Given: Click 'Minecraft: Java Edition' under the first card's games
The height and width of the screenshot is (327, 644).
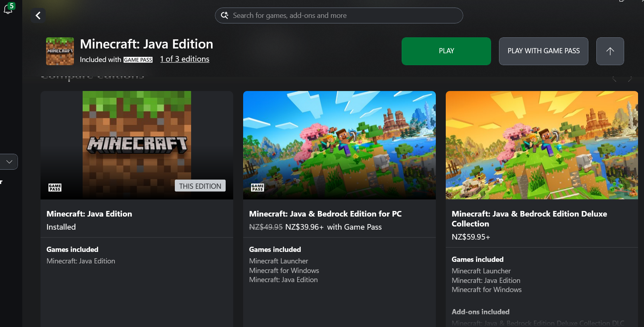Looking at the screenshot, I should (81, 261).
